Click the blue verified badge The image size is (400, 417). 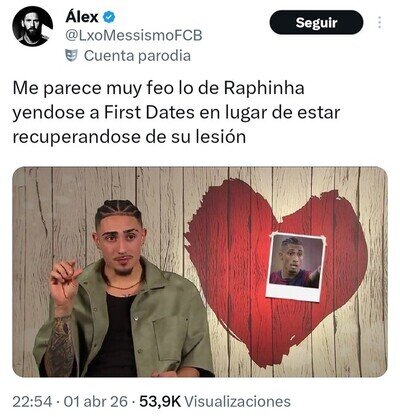(x=109, y=17)
